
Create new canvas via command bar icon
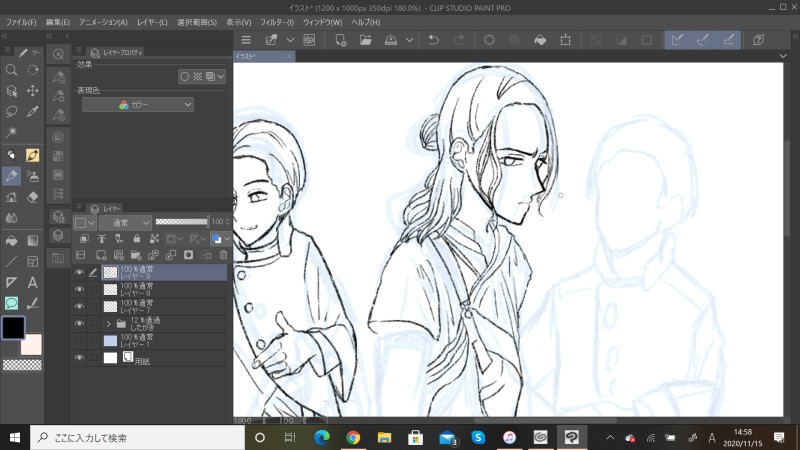pyautogui.click(x=340, y=40)
